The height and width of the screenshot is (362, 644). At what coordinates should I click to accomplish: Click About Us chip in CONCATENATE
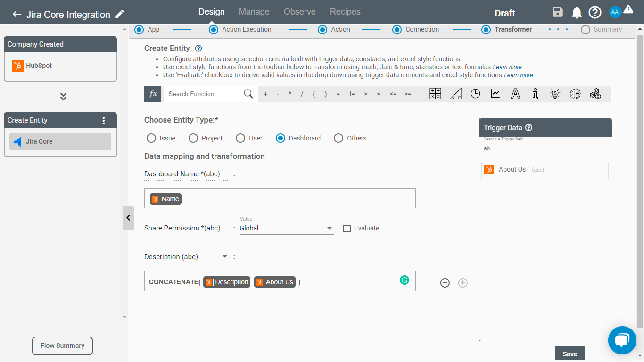click(275, 282)
